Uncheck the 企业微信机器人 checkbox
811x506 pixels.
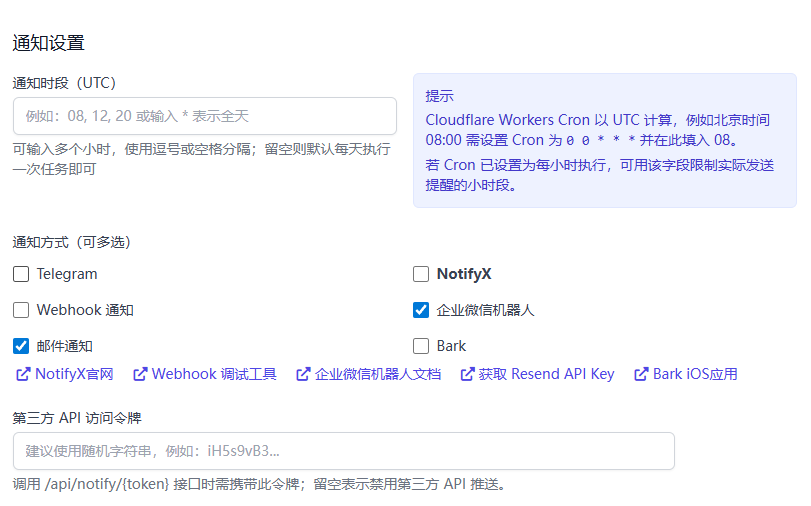click(421, 310)
